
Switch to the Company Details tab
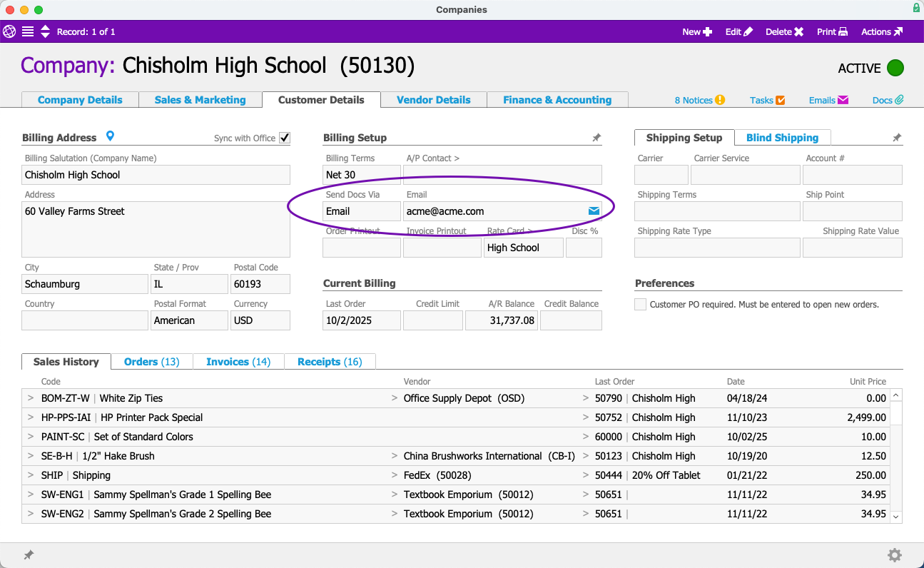80,100
